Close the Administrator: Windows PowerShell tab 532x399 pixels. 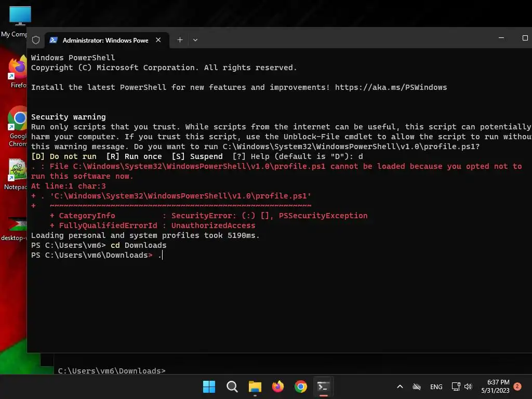pos(158,40)
